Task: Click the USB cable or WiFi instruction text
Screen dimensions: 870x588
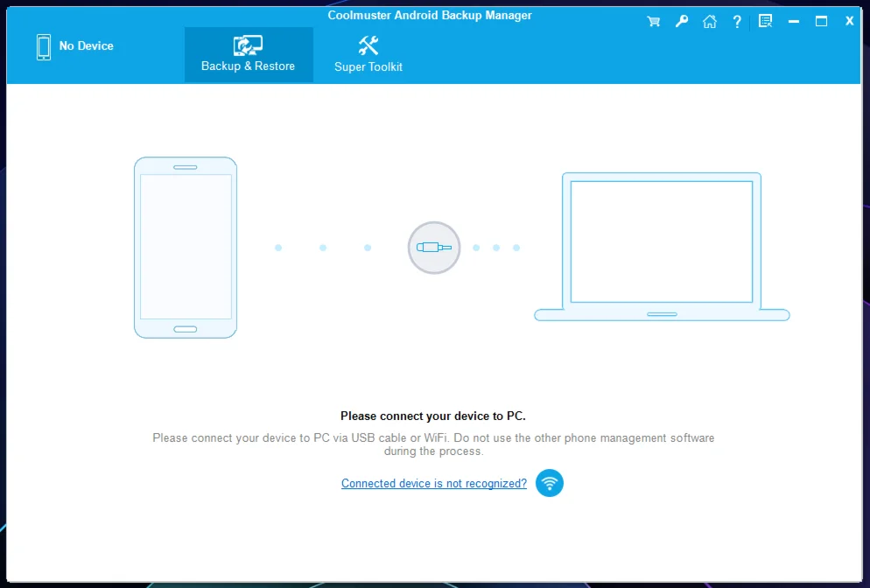Action: coord(433,444)
